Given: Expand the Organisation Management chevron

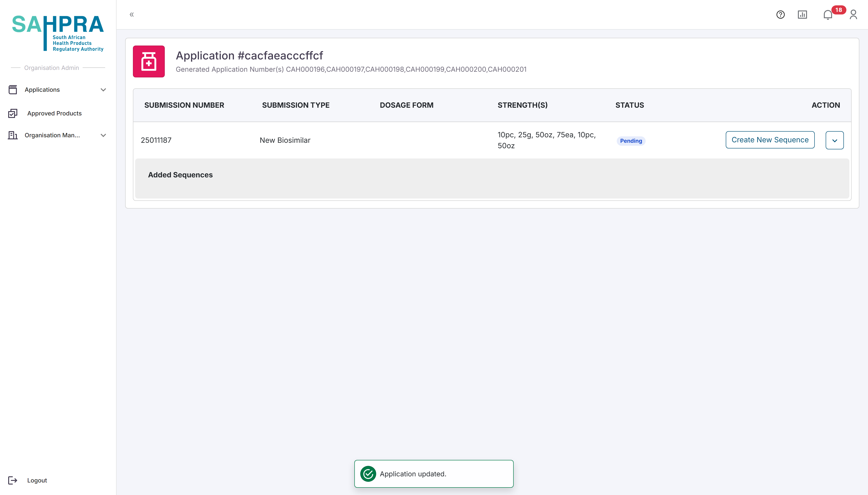Looking at the screenshot, I should 103,135.
